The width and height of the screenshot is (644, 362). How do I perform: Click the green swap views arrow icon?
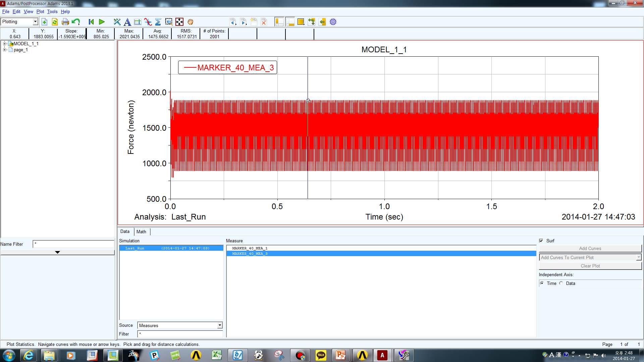point(312,22)
